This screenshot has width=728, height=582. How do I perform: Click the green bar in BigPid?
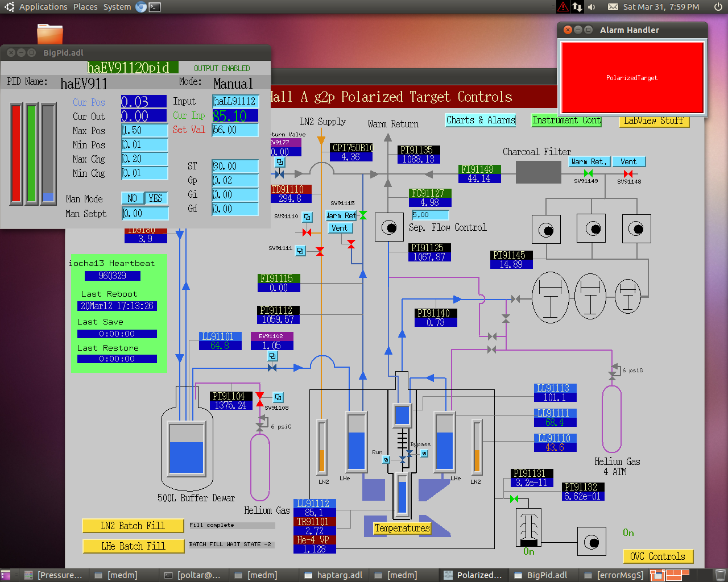pyautogui.click(x=32, y=153)
